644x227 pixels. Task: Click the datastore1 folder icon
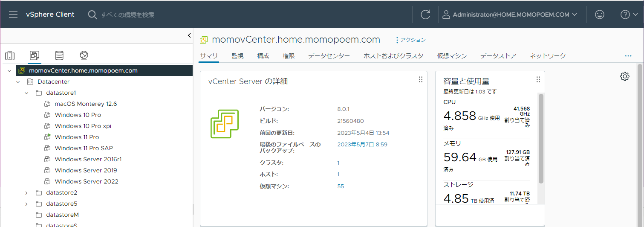click(x=39, y=93)
